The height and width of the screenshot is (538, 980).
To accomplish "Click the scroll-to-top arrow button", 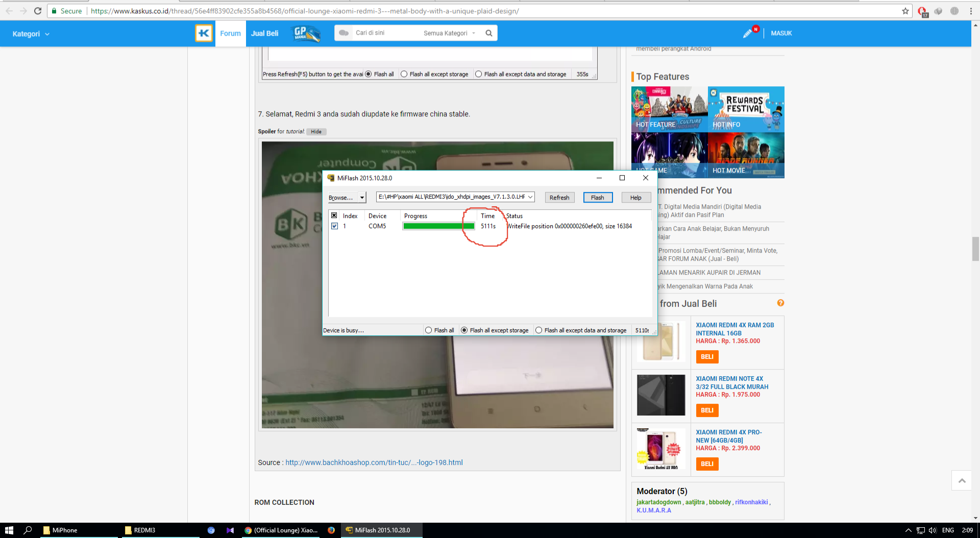I will pos(962,480).
